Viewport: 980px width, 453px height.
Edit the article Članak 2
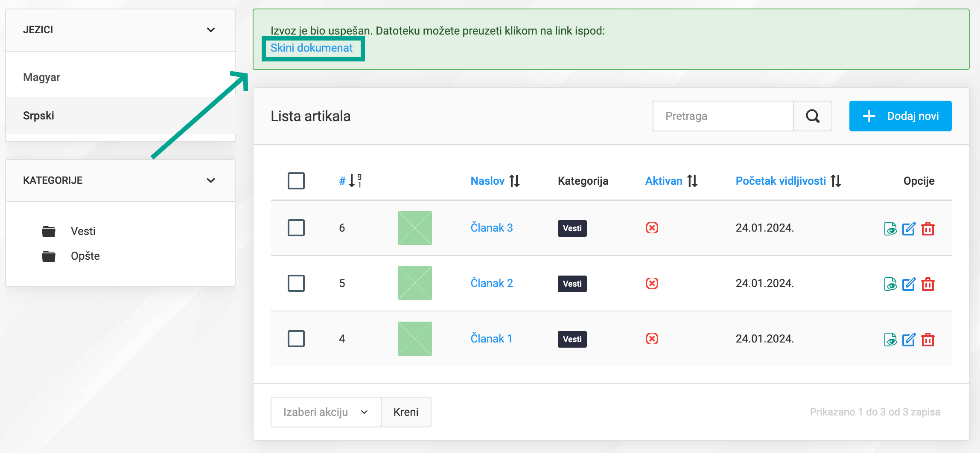point(909,283)
